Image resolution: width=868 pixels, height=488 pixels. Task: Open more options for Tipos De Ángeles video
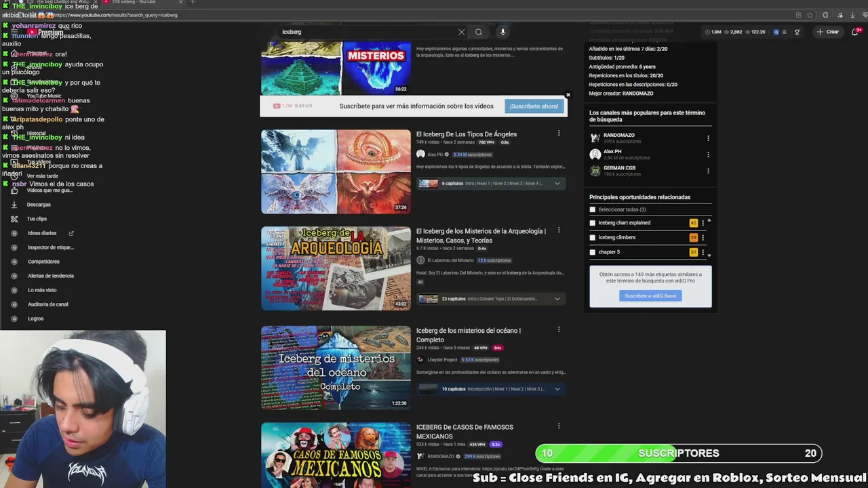[x=559, y=134]
